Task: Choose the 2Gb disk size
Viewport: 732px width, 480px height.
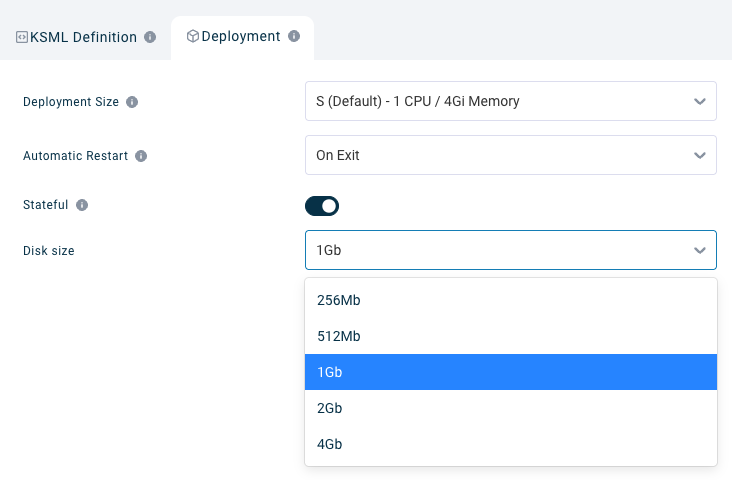Action: click(510, 408)
